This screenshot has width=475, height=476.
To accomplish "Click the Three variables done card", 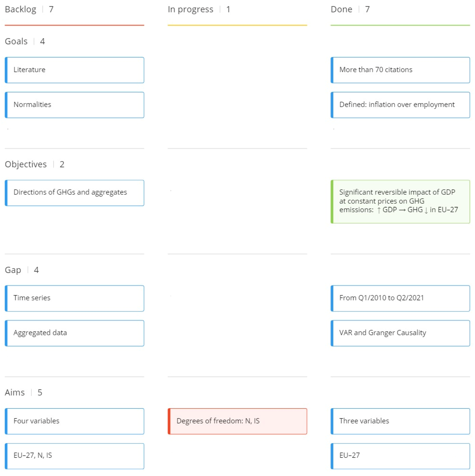I will pyautogui.click(x=400, y=421).
